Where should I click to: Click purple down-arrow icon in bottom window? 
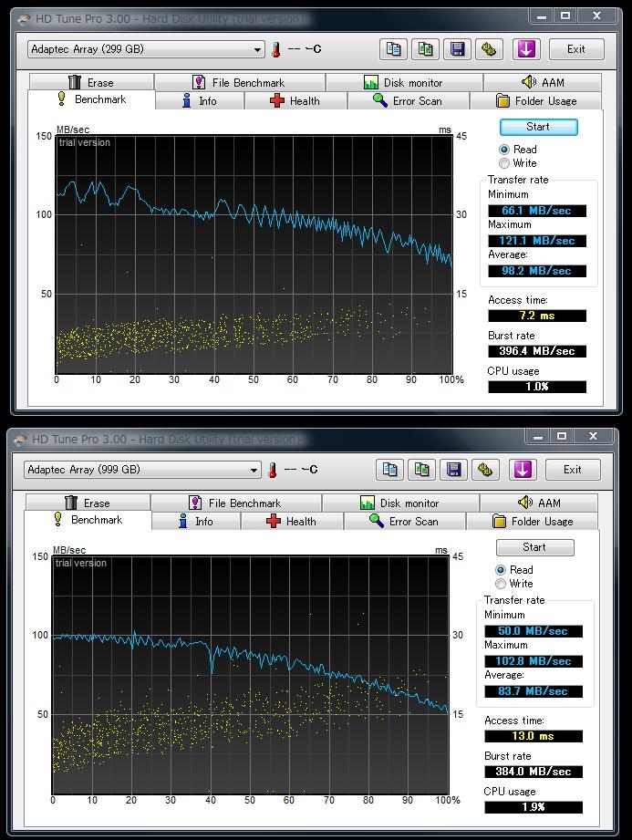(x=523, y=470)
